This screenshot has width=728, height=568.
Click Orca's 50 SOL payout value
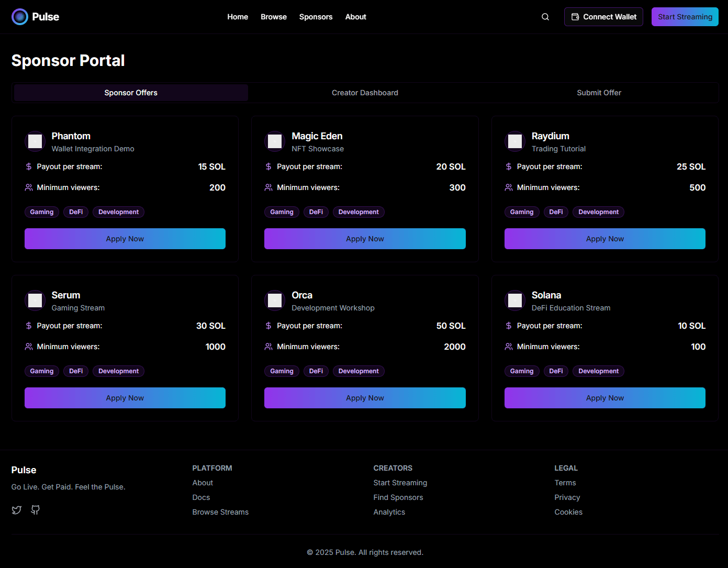coord(451,326)
